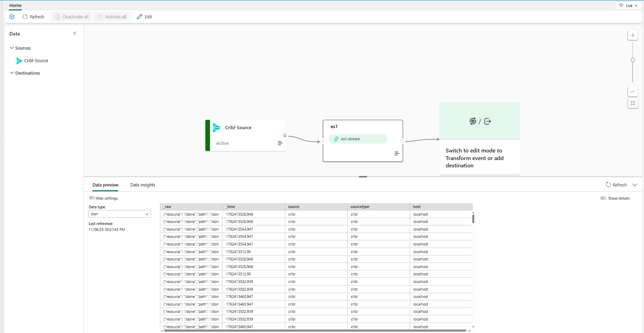Refresh the data preview pane
The height and width of the screenshot is (333, 644).
[x=616, y=185]
